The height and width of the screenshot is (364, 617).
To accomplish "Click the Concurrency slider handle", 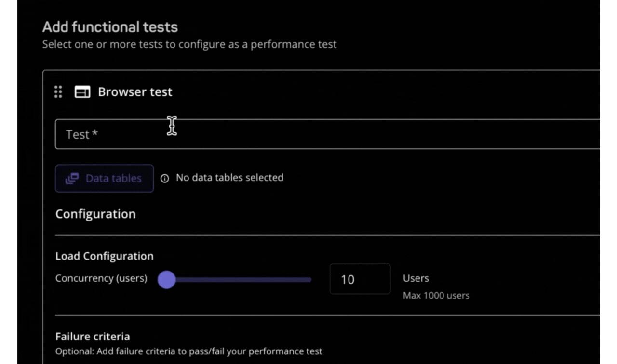I will pos(166,279).
